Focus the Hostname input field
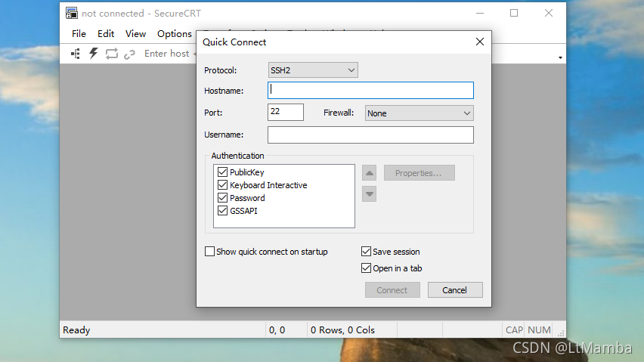This screenshot has height=362, width=644. 370,90
